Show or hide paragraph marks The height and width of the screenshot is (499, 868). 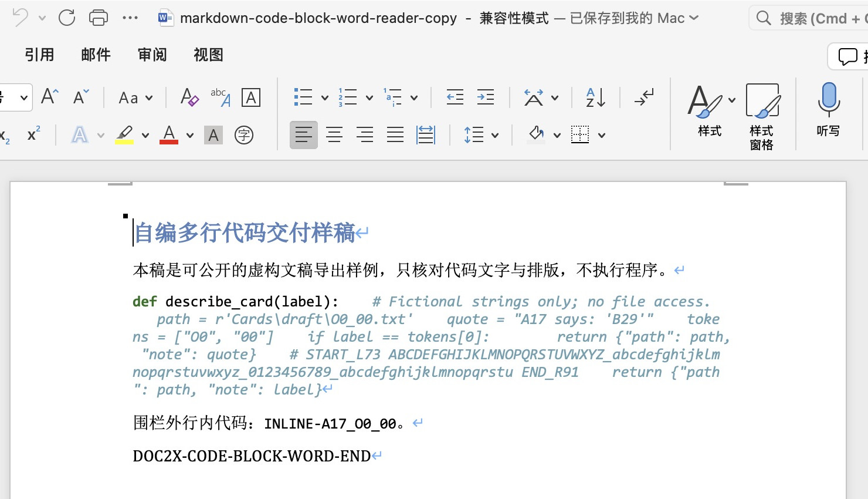[x=644, y=97]
